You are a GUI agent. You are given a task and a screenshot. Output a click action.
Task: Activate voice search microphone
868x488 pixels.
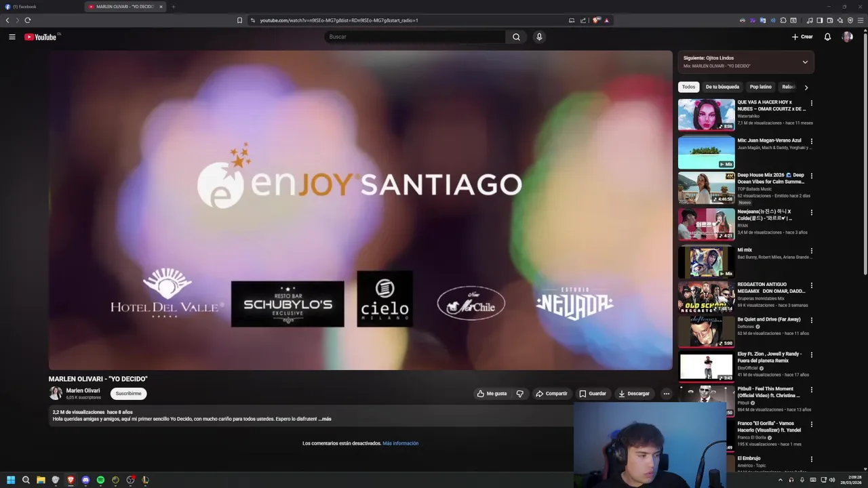click(539, 37)
